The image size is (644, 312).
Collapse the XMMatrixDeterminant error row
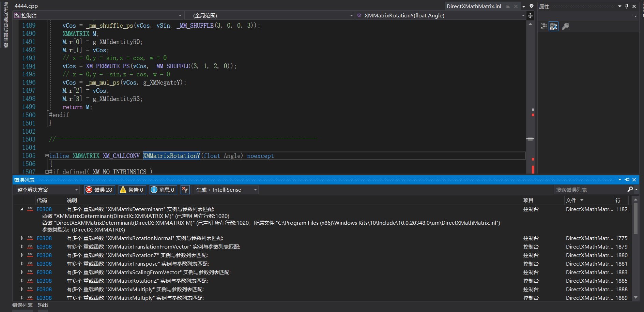pos(22,209)
